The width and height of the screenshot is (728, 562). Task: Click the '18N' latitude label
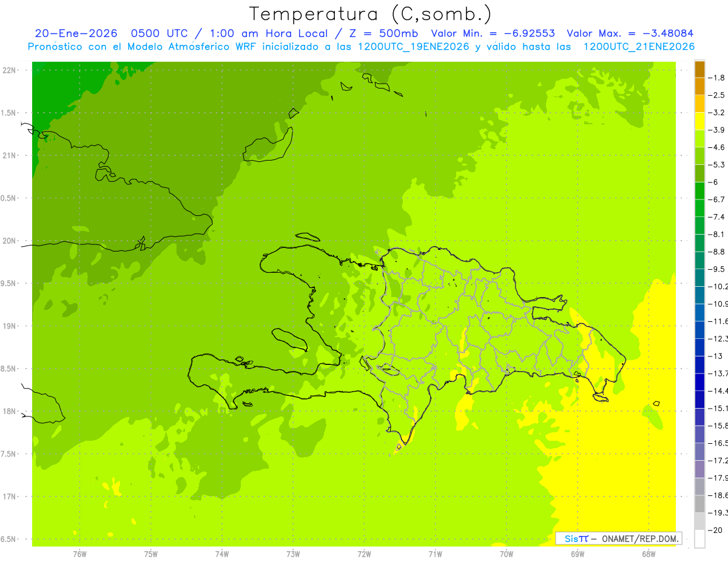[x=10, y=411]
